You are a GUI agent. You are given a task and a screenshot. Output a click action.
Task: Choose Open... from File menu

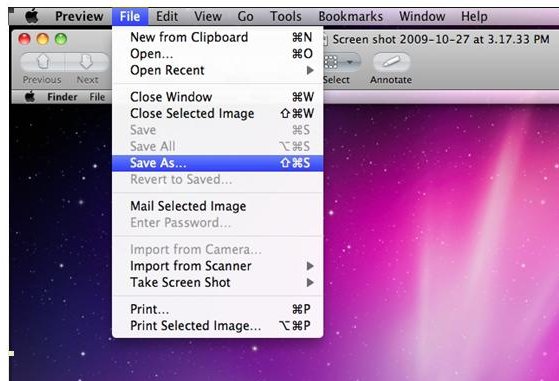click(x=217, y=54)
